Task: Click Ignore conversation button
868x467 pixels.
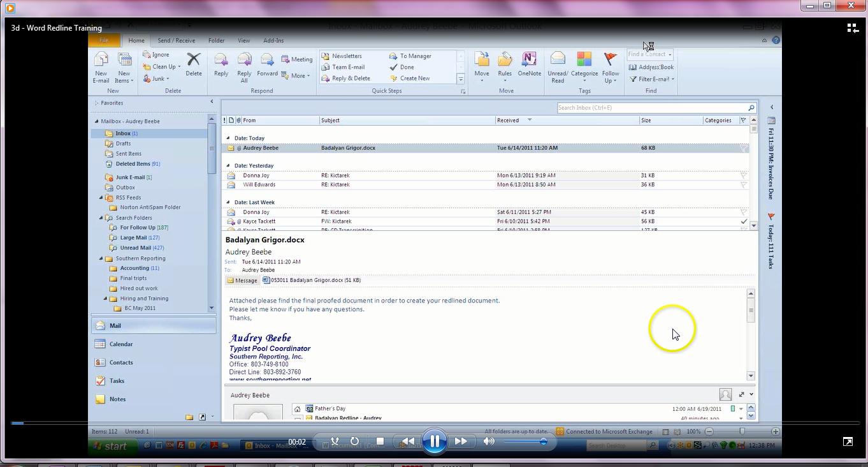Action: 156,55
